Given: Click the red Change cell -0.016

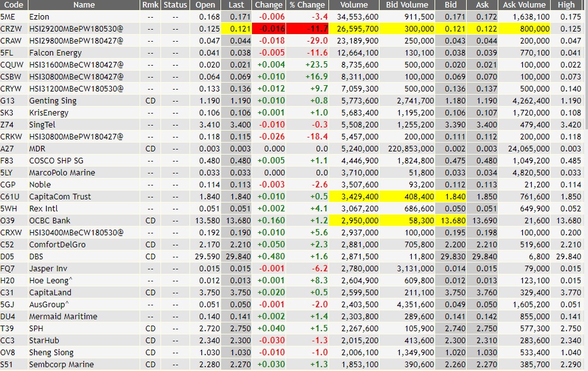Looking at the screenshot, I should click(268, 29).
